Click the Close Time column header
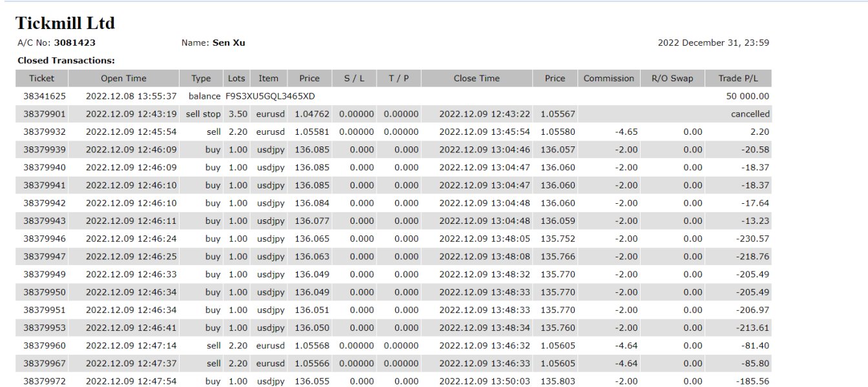The height and width of the screenshot is (387, 868). pos(477,78)
